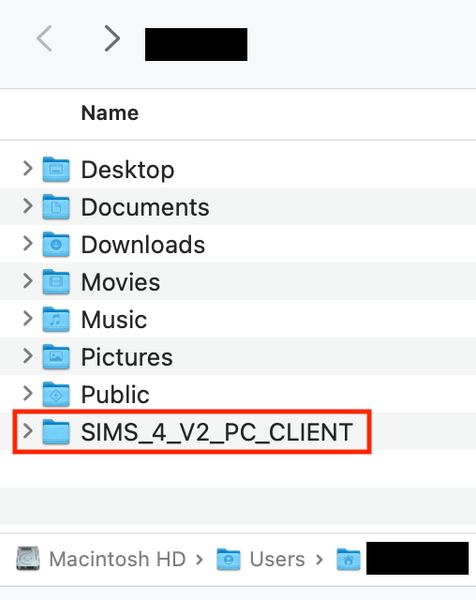Select the Public folder icon
The image size is (476, 600).
point(56,394)
